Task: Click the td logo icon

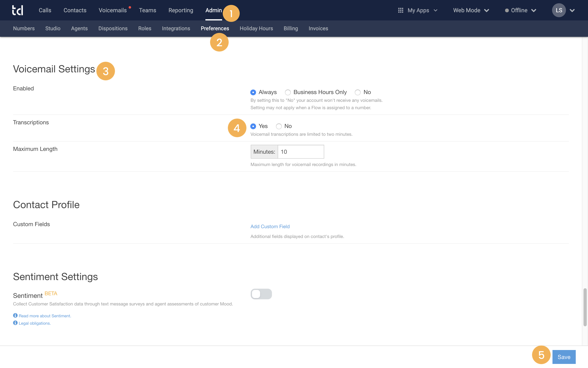Action: click(x=18, y=10)
